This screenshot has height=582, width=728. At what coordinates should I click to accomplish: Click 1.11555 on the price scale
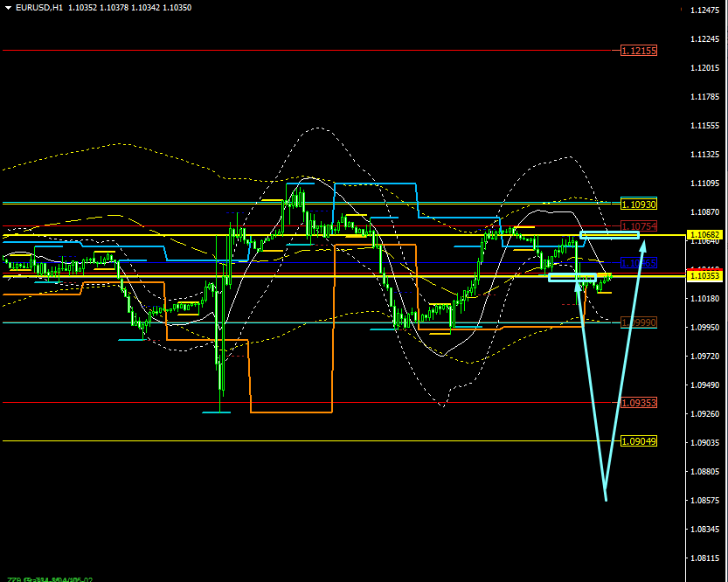click(x=704, y=125)
